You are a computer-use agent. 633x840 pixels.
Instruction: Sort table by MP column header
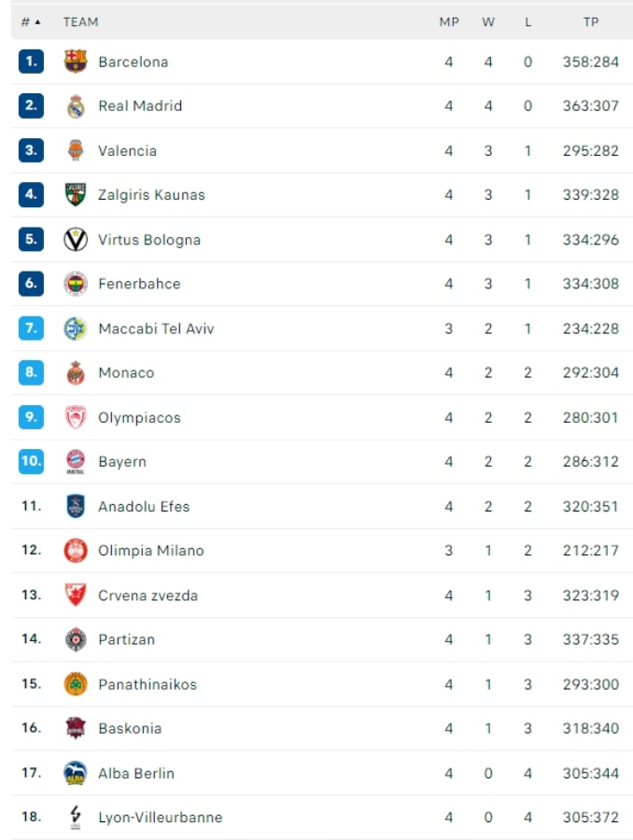point(449,22)
